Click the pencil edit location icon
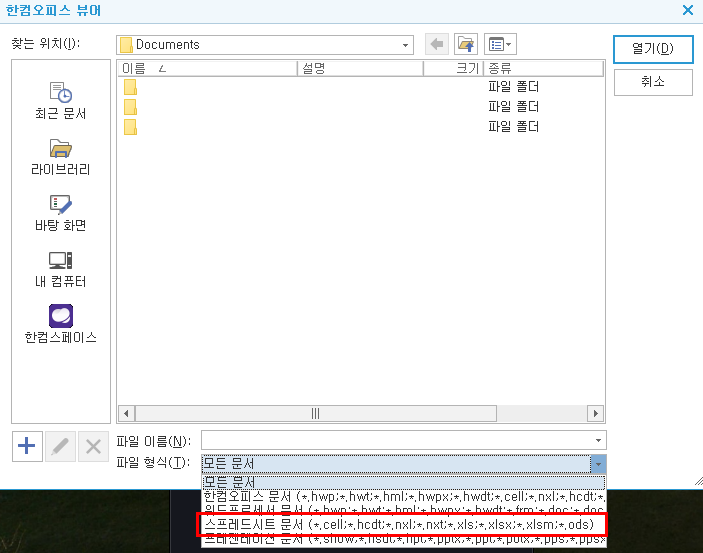Screen dimensions: 703x553 pos(60,446)
